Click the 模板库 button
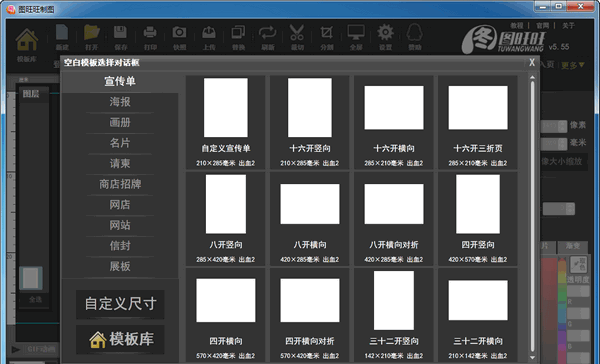Screen dimensions: 600x364 coord(120,340)
